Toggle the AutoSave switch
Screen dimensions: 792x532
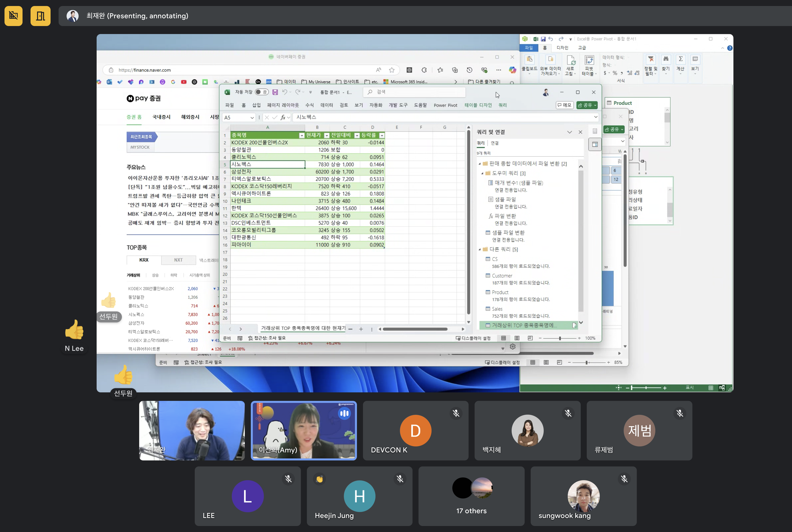coord(262,92)
